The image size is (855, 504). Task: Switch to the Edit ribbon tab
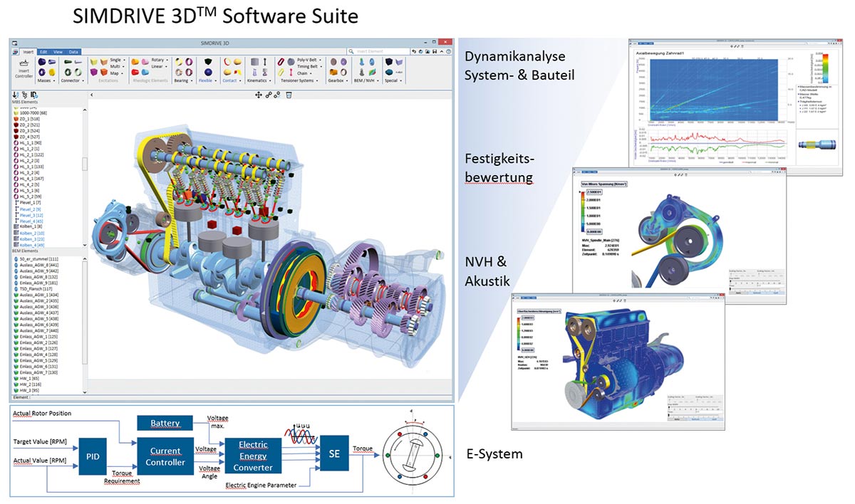(43, 52)
